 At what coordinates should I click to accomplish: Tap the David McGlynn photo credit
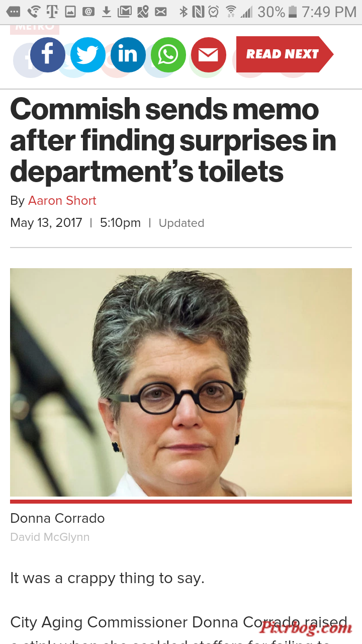[x=50, y=537]
